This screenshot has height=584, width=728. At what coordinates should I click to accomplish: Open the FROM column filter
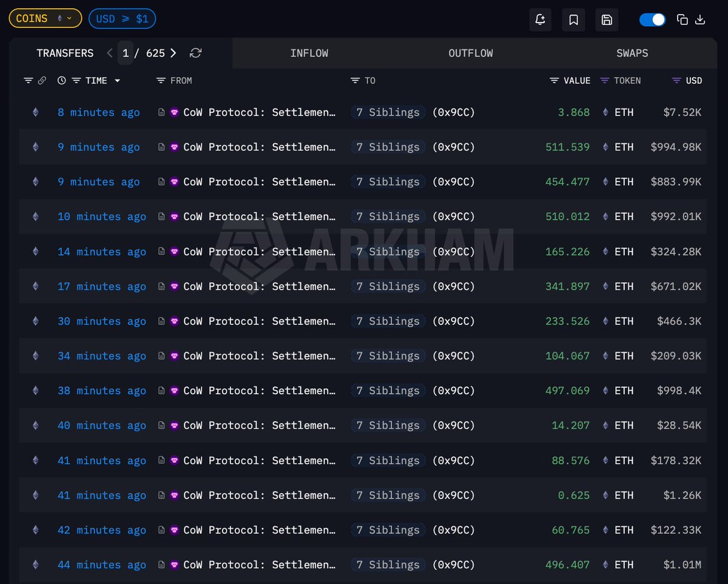tap(161, 81)
